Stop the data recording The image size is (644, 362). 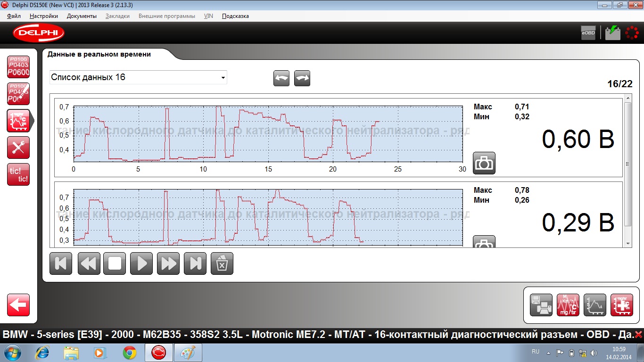[115, 263]
